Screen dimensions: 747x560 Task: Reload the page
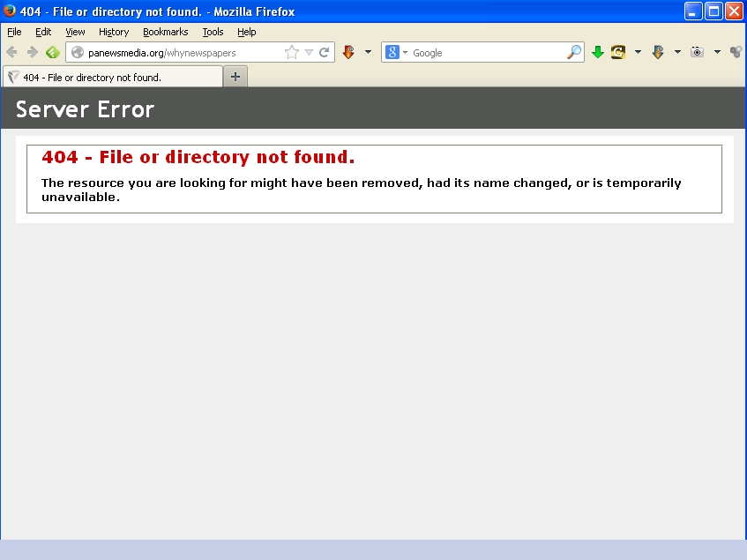[324, 52]
